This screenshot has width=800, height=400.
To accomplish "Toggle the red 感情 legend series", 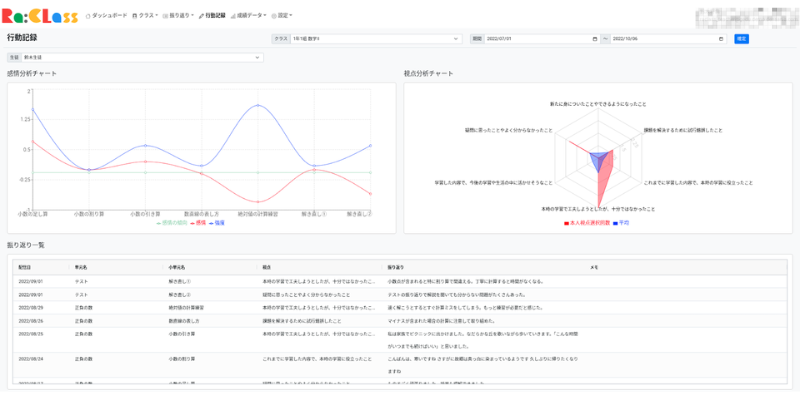I will click(x=198, y=223).
